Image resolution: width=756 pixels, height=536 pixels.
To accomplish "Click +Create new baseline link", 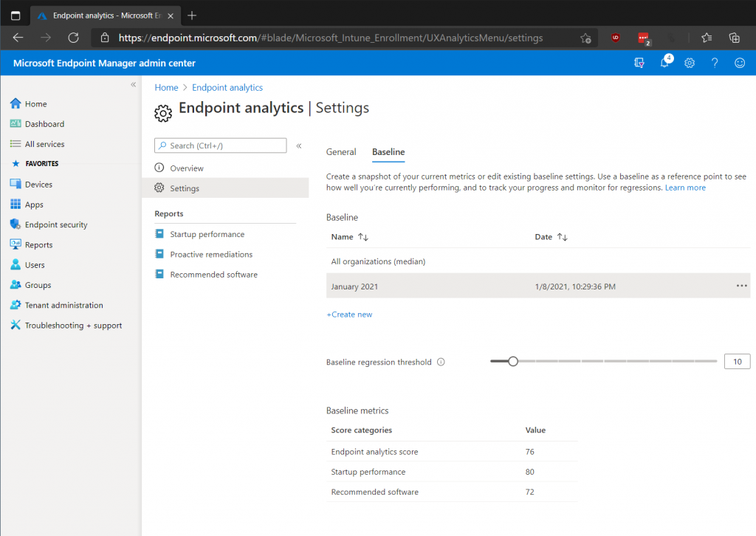I will point(349,315).
